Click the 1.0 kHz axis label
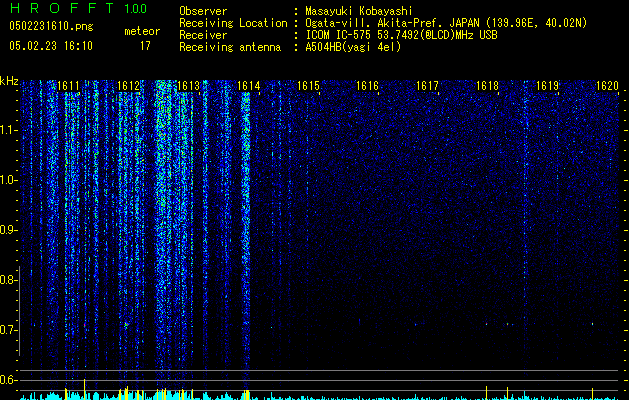 point(9,180)
